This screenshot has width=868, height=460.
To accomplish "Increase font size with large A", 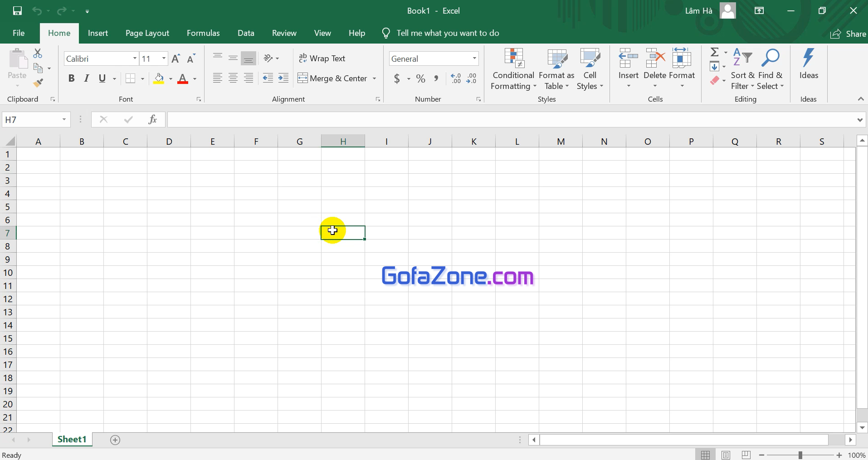I will coord(176,59).
